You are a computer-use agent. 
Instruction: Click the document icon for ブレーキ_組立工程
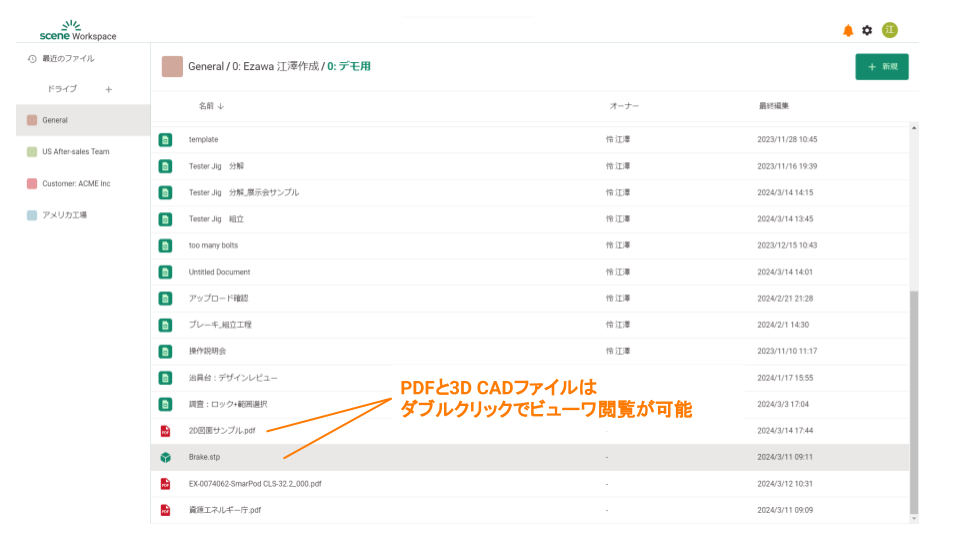[x=165, y=325]
